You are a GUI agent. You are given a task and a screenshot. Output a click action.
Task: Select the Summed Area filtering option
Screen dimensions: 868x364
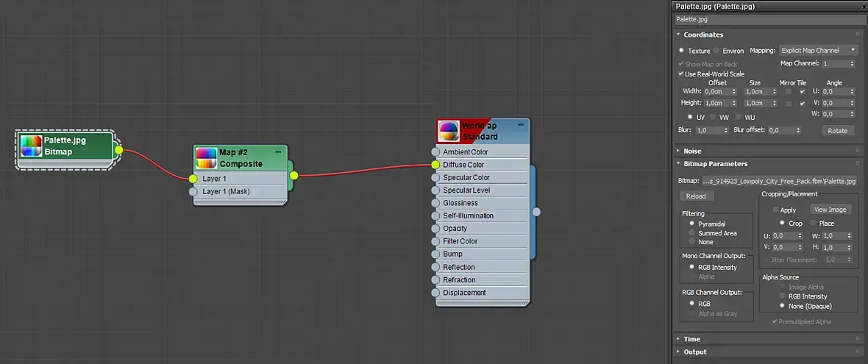click(x=692, y=233)
